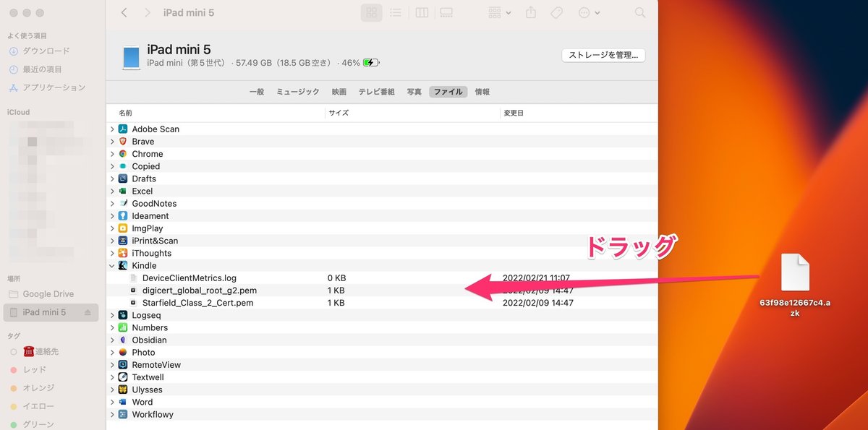Viewport: 868px width, 430px height.
Task: Switch to gallery view
Action: 446,13
